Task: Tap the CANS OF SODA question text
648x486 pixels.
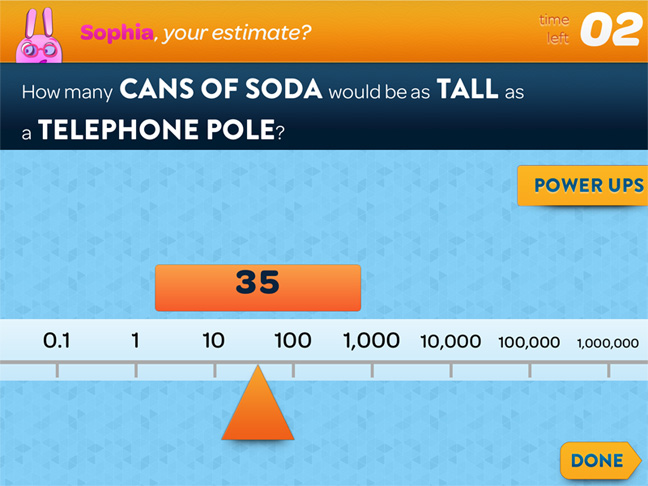Action: click(x=221, y=89)
